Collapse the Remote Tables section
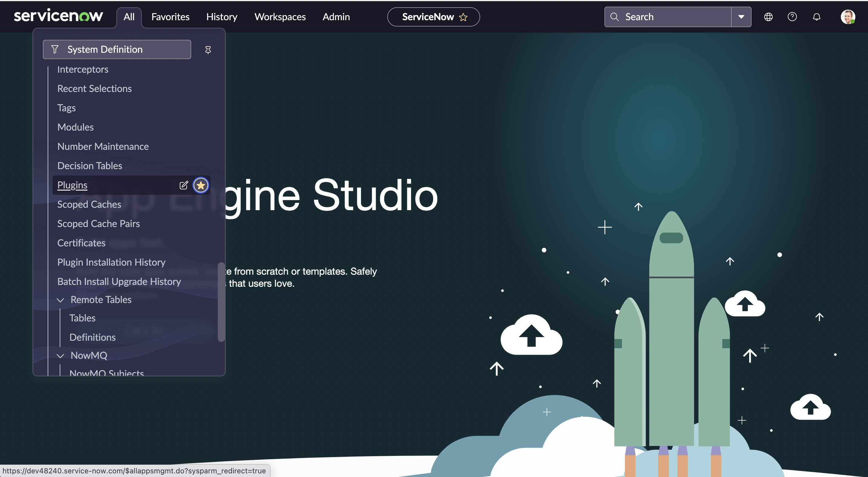868x477 pixels. pyautogui.click(x=60, y=300)
